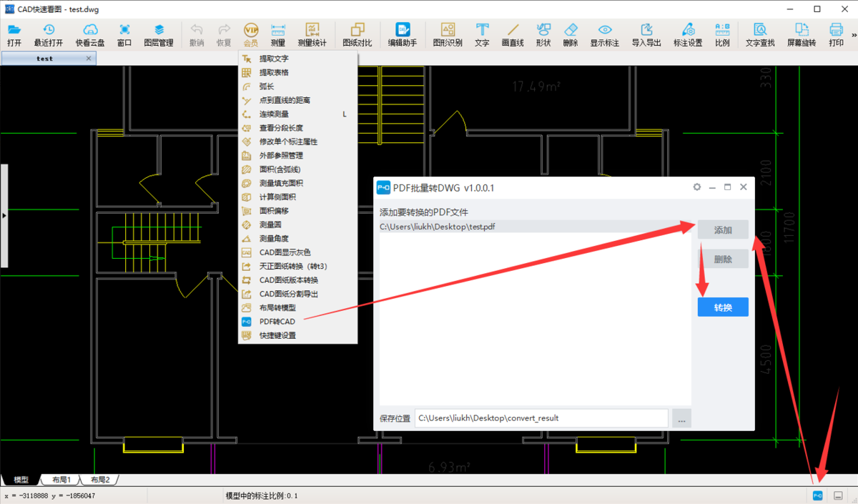Click the 保存位置 save path field

[541, 418]
